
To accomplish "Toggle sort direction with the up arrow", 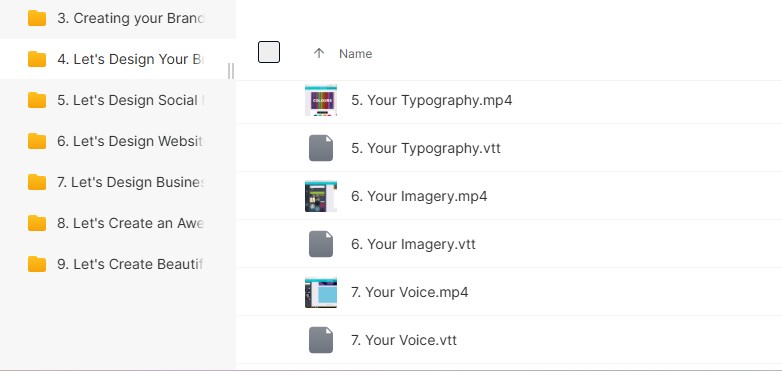I will (319, 53).
